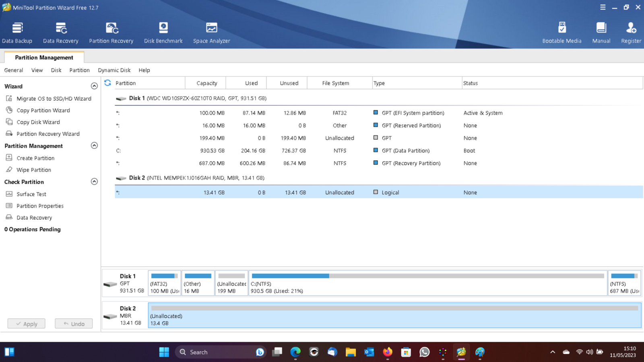Open the Dynamic Disk menu
This screenshot has height=362, width=644.
point(114,70)
